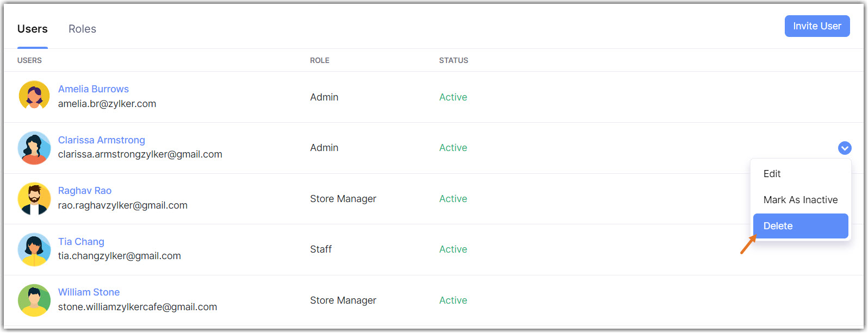Viewport: 868px width, 333px height.
Task: Click Tia Chang's avatar icon
Action: pyautogui.click(x=34, y=249)
